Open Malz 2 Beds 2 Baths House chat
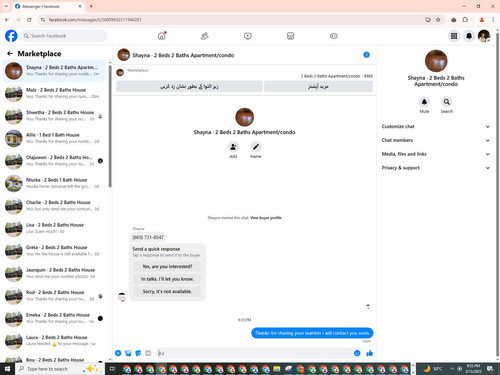This screenshot has width=500, height=375. coord(54,93)
